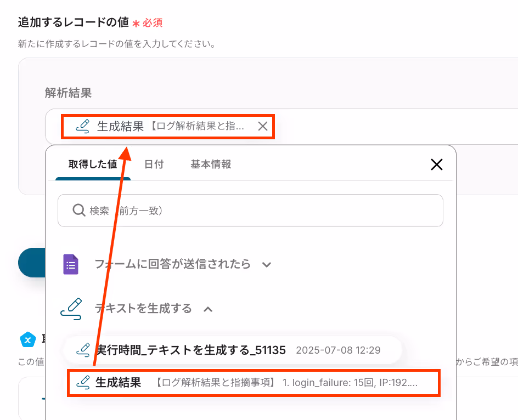Open the 日付 tab
The height and width of the screenshot is (420, 518).
tap(154, 164)
